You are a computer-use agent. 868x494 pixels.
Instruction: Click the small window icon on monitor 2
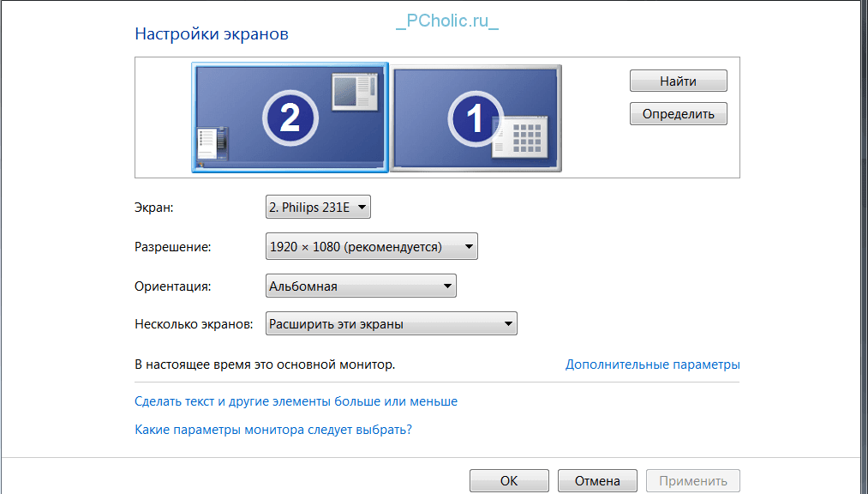(355, 91)
